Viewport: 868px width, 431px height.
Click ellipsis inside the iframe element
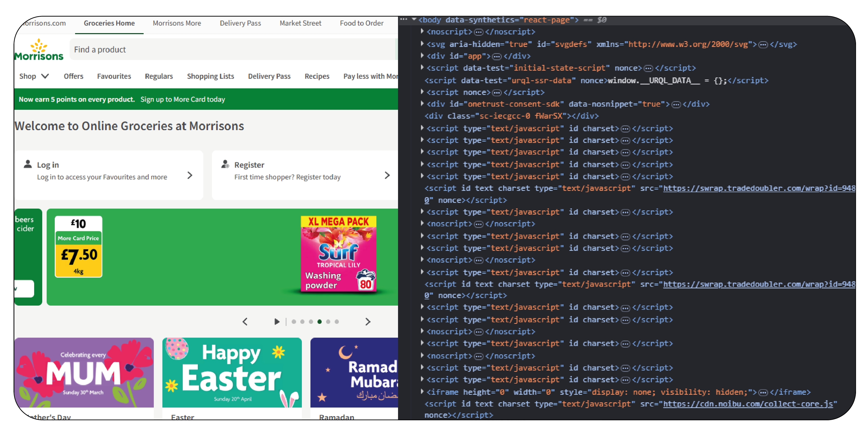click(x=763, y=393)
